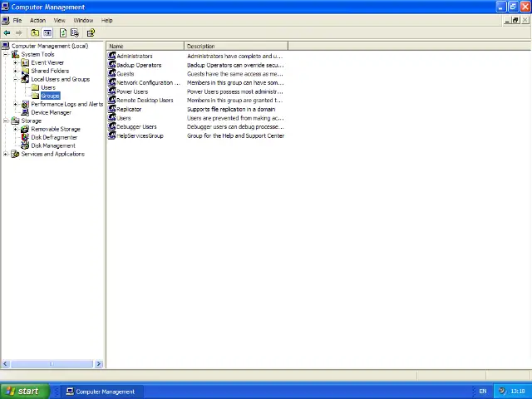Click the Disk Management tree icon

point(25,145)
